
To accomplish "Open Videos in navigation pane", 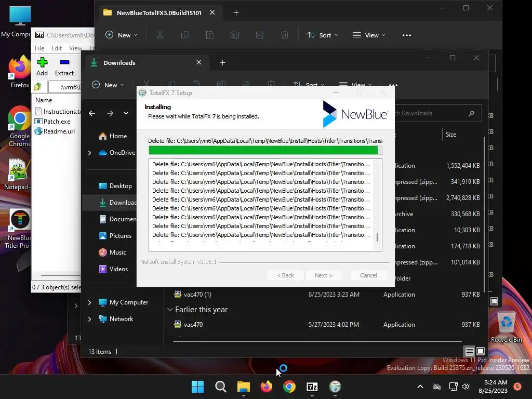I will 113,269.
